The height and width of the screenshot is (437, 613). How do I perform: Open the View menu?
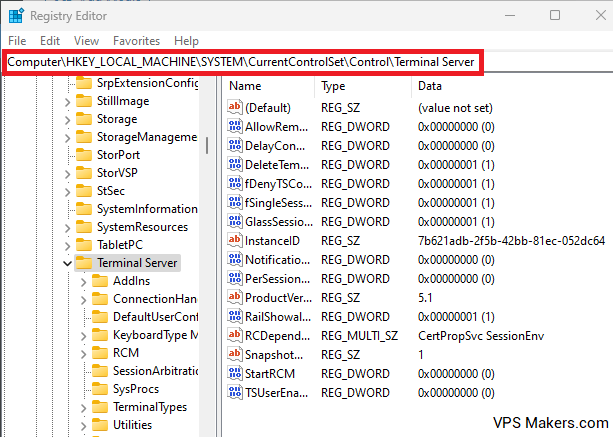click(x=86, y=41)
